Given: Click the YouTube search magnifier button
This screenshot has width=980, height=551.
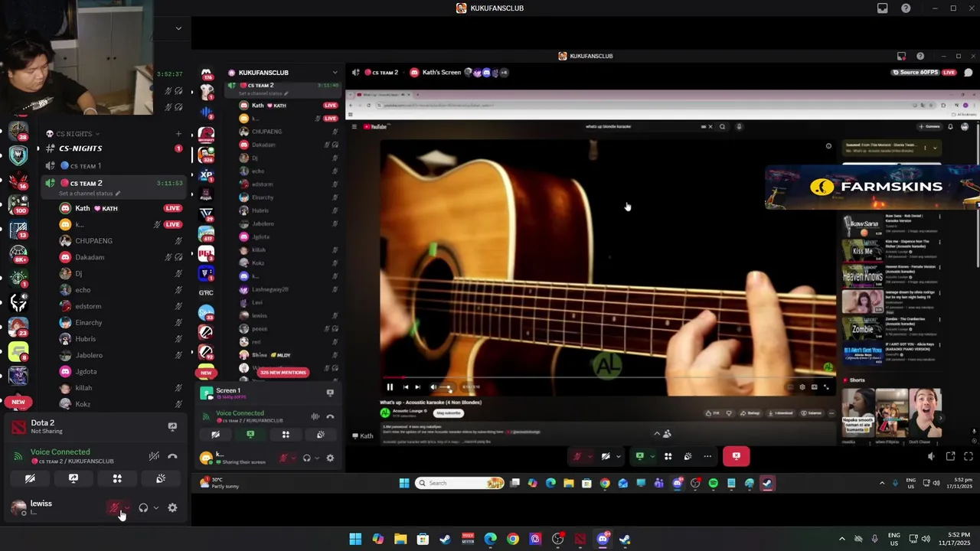Looking at the screenshot, I should click(x=722, y=126).
